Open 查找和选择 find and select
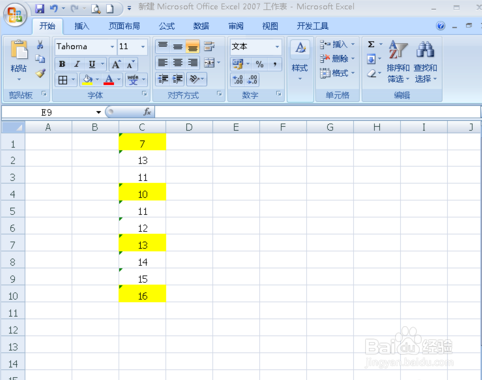482x380 pixels. pos(425,61)
